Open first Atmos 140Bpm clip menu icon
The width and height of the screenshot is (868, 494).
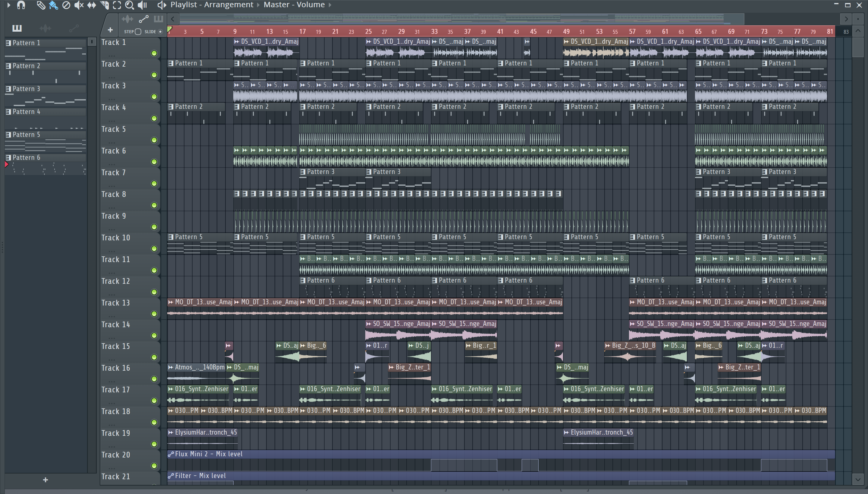[171, 367]
